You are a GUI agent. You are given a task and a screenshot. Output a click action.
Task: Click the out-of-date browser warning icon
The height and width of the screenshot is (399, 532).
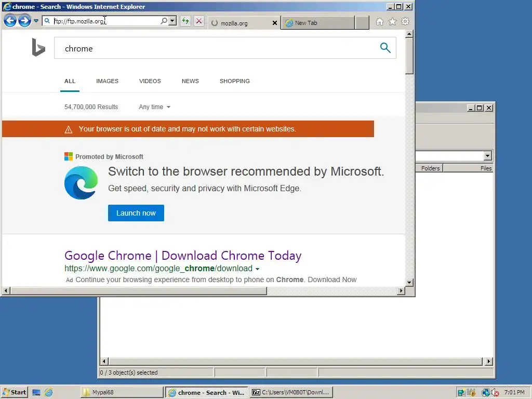click(69, 129)
